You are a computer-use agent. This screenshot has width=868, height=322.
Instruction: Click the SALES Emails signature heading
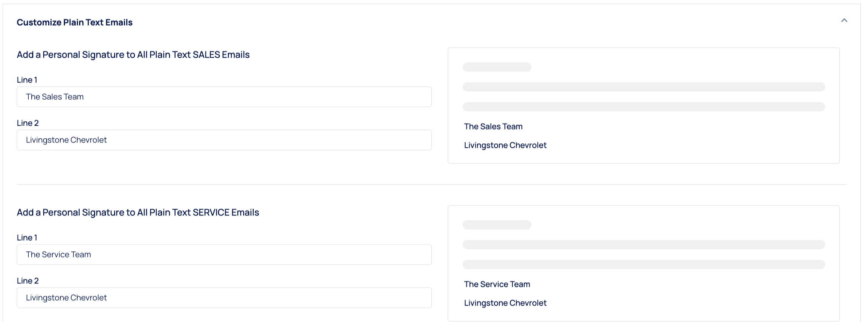point(133,55)
